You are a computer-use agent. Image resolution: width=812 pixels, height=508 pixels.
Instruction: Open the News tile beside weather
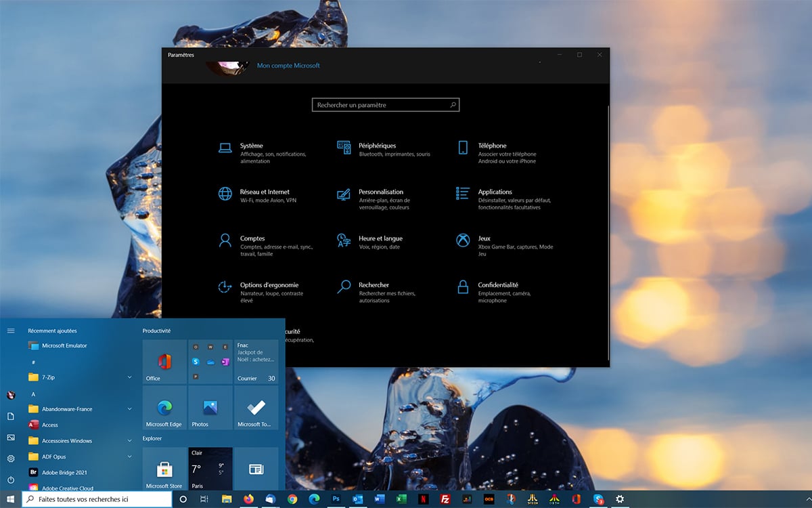pyautogui.click(x=256, y=469)
